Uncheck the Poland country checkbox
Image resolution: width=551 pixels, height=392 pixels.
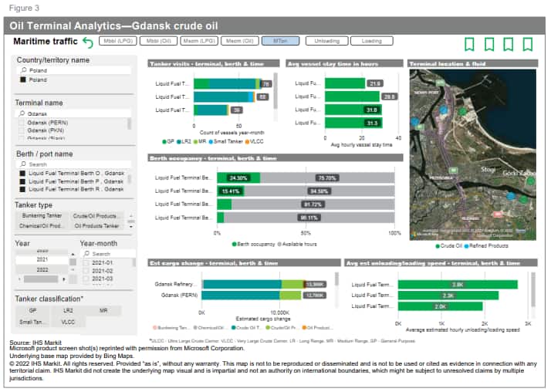point(22,79)
